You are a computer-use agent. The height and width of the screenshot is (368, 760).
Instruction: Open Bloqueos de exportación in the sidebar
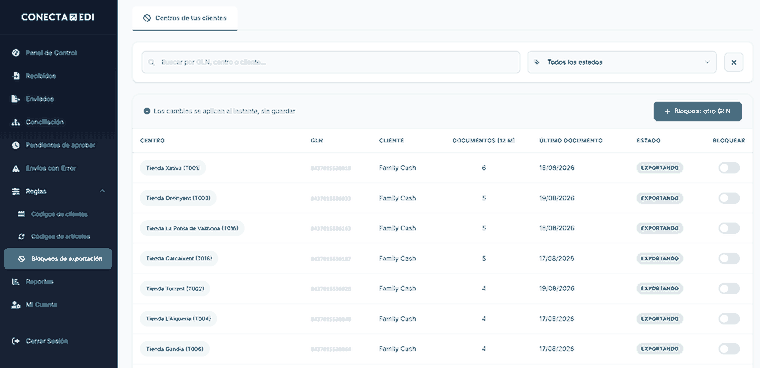[58, 259]
